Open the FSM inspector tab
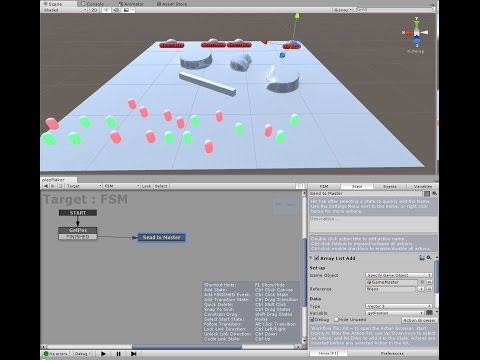This screenshot has width=480, height=360. [324, 186]
